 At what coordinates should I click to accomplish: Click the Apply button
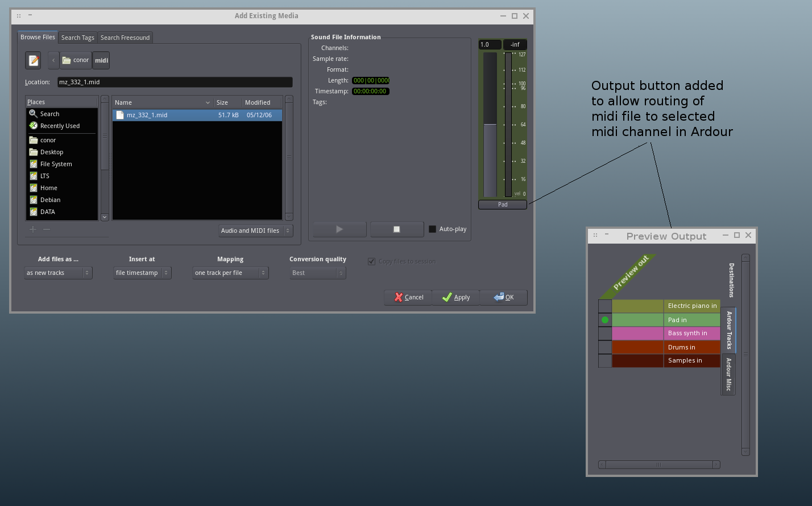pos(455,297)
